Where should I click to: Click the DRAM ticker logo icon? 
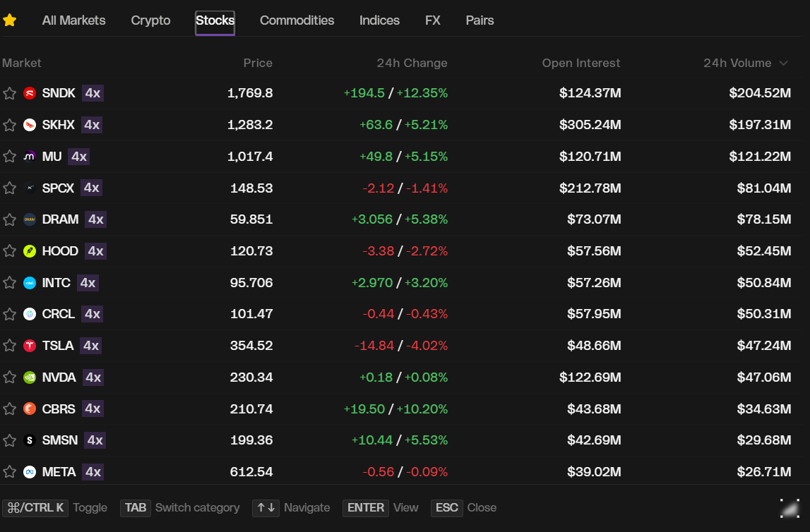(x=30, y=219)
